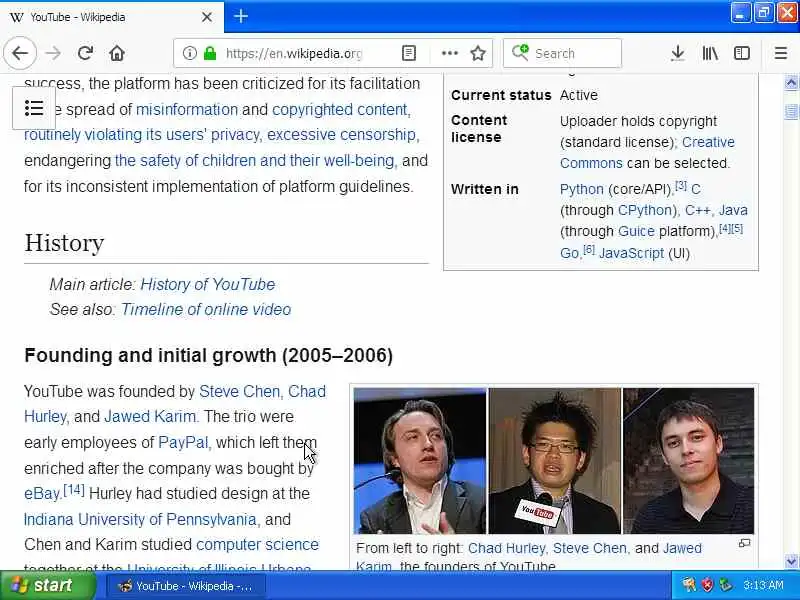Viewport: 800px width, 600px height.
Task: Click the forward navigation arrow
Action: coord(53,53)
